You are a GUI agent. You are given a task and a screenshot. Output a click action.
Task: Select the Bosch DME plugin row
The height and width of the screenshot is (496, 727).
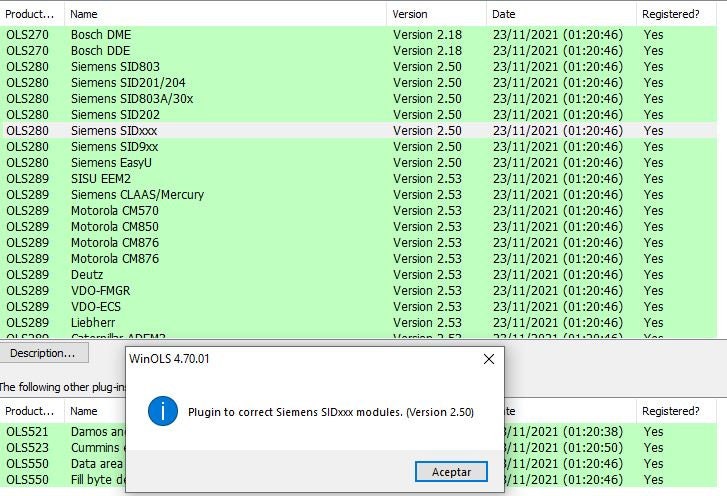[x=358, y=35]
